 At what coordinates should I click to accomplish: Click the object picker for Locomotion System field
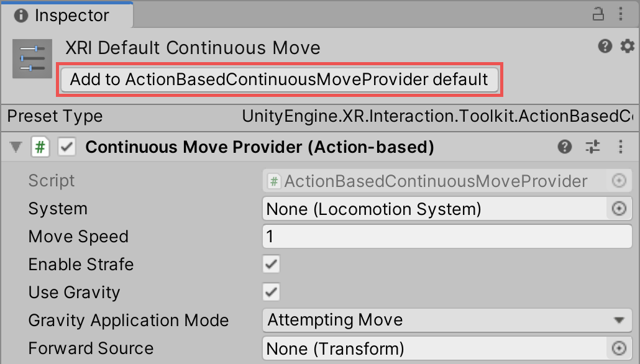click(619, 209)
